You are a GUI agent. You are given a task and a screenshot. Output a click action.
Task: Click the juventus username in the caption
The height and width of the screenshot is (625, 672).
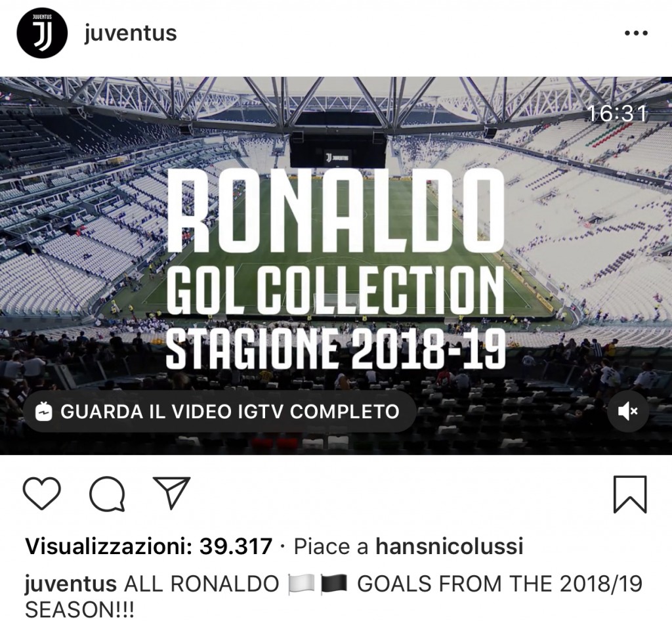coord(71,584)
